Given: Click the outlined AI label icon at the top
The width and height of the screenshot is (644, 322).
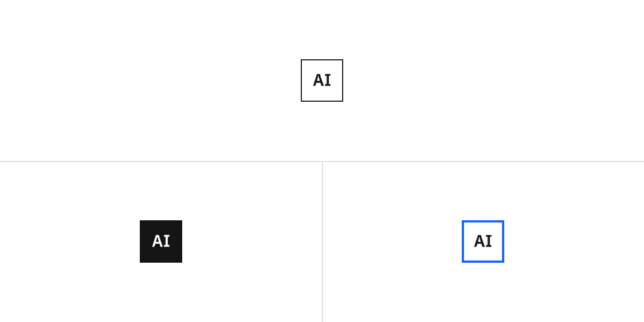Looking at the screenshot, I should [322, 80].
